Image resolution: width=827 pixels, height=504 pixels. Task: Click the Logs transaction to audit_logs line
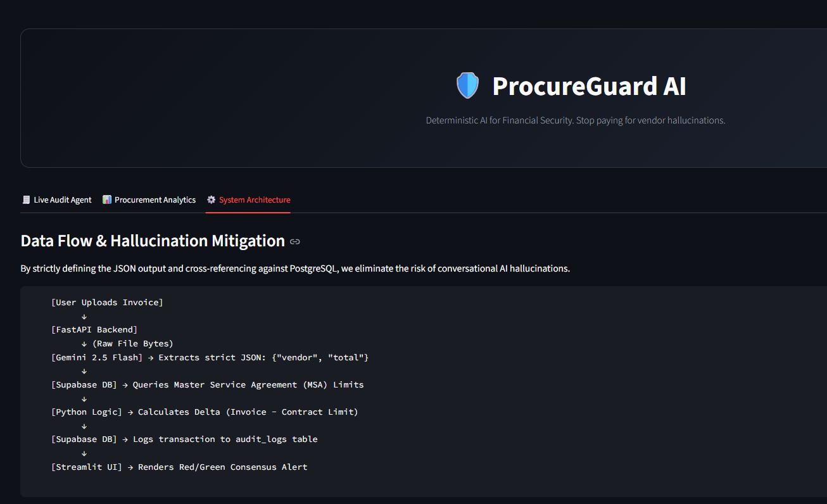pos(184,439)
